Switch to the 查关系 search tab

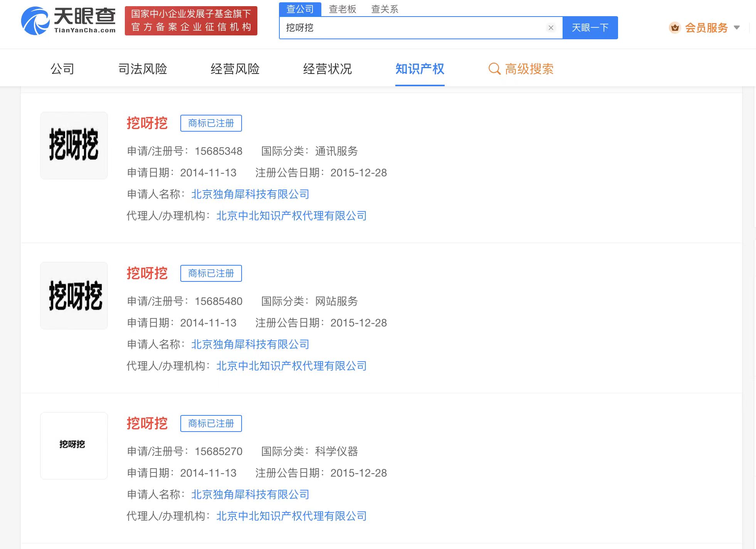click(x=385, y=9)
